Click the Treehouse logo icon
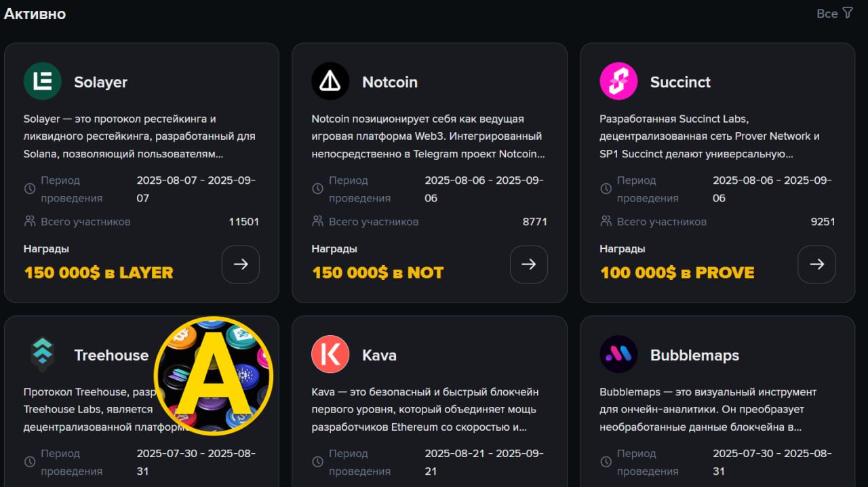868x487 pixels. pyautogui.click(x=43, y=354)
